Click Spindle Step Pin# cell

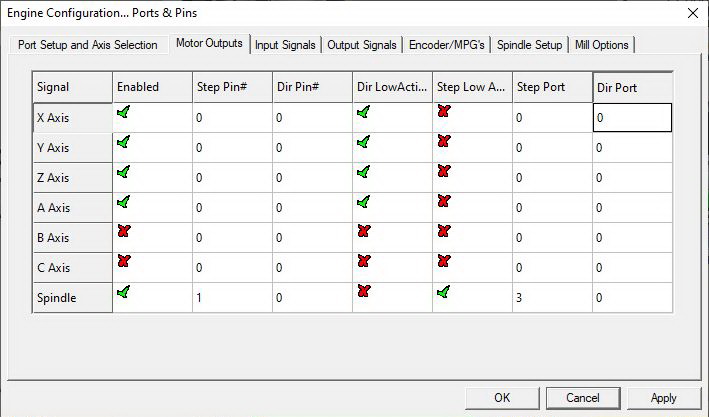coord(232,298)
